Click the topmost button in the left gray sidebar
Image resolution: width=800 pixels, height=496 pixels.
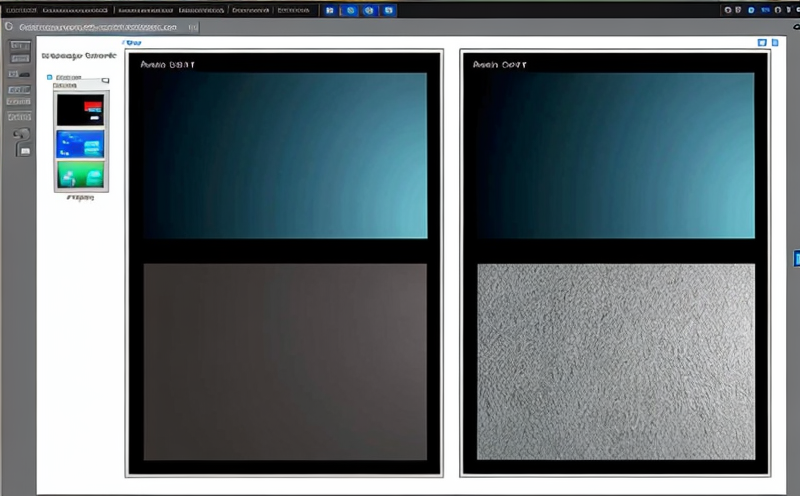click(x=20, y=46)
